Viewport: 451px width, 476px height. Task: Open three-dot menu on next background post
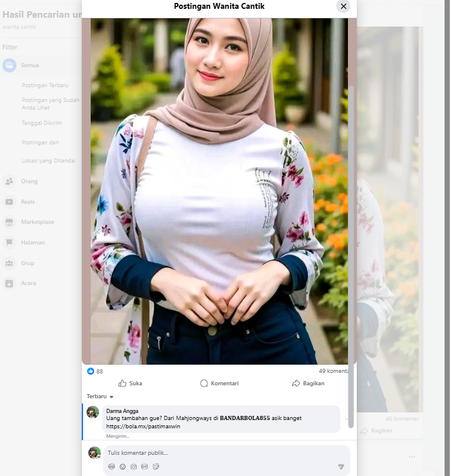[412, 457]
